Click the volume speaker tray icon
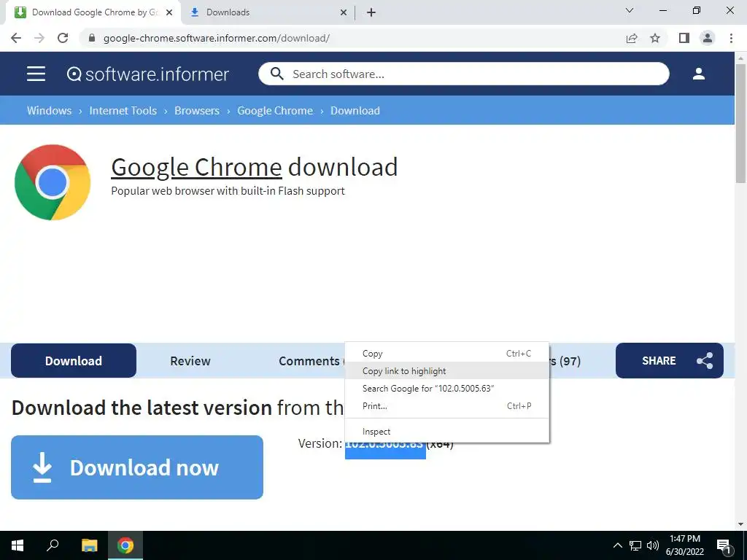Viewport: 747px width, 560px height. (652, 545)
